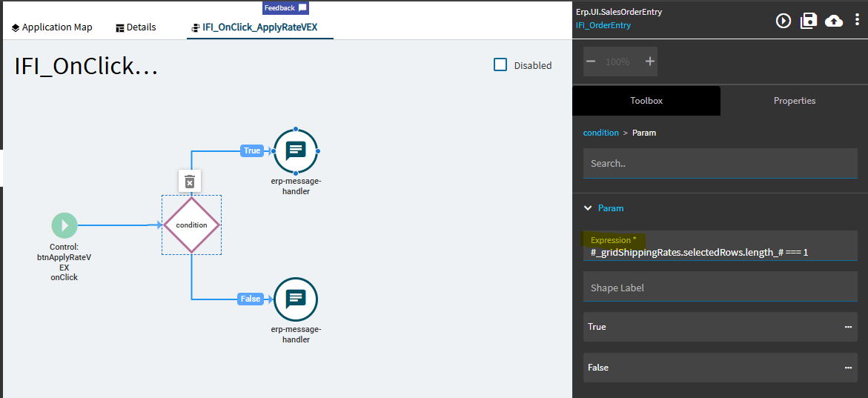This screenshot has width=868, height=398.
Task: Switch to the Details tab
Action: tap(136, 27)
